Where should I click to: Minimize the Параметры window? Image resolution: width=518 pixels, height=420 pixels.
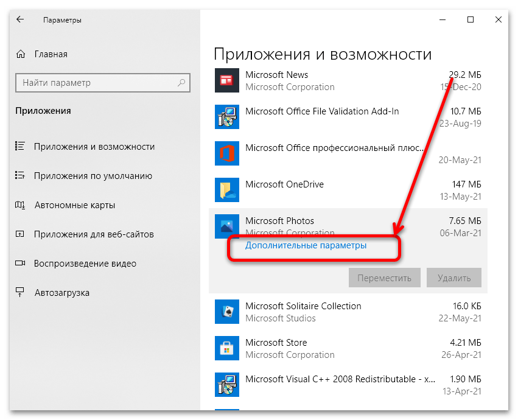click(443, 19)
